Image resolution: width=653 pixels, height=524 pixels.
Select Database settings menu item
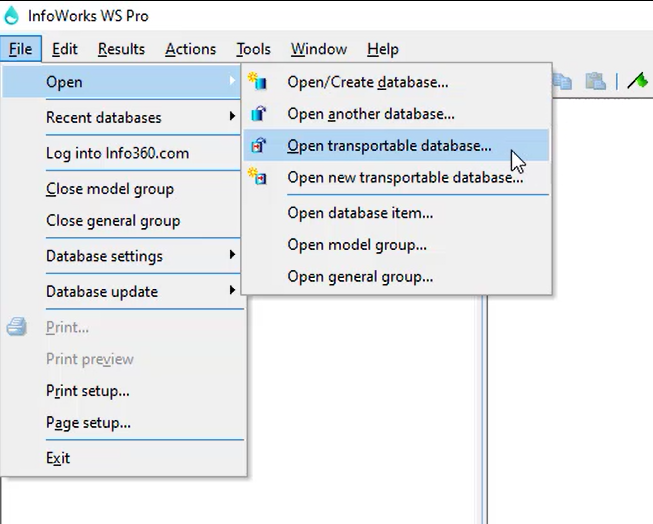tap(121, 256)
